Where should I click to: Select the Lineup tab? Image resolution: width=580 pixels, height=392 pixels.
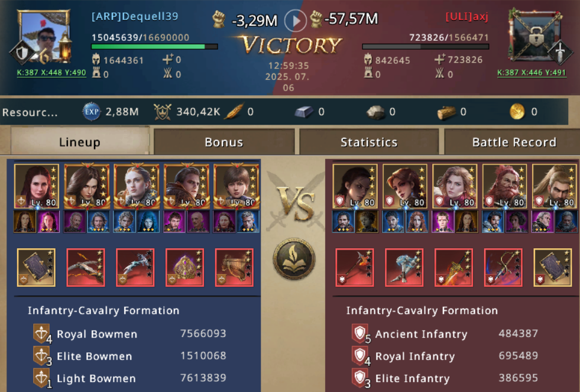pyautogui.click(x=80, y=141)
